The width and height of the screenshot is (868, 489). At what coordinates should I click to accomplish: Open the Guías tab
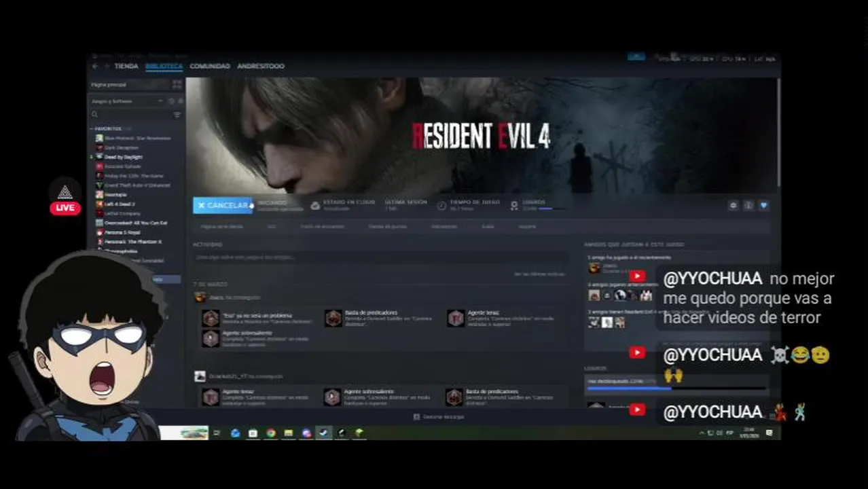pos(488,226)
